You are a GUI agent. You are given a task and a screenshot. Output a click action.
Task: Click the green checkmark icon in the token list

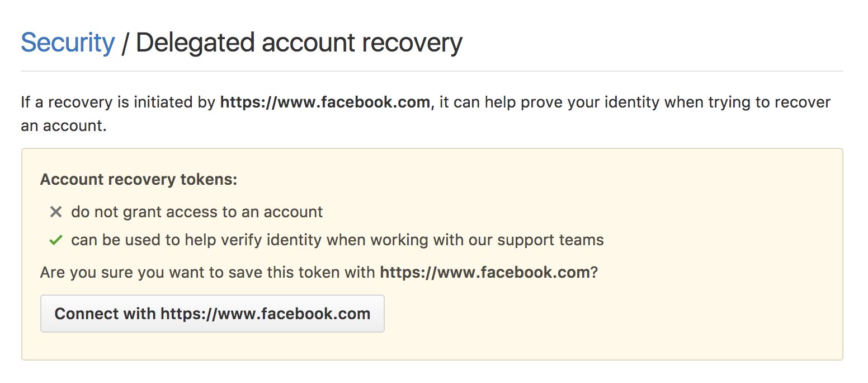55,241
